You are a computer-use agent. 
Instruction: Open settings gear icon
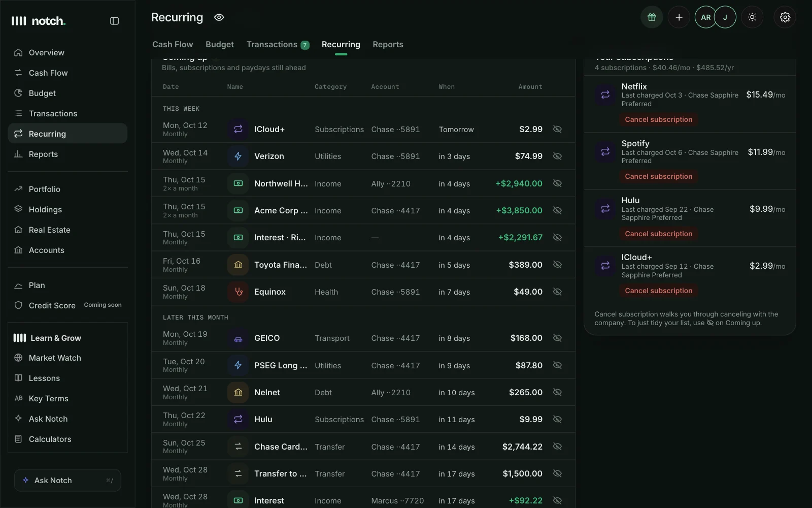click(785, 17)
